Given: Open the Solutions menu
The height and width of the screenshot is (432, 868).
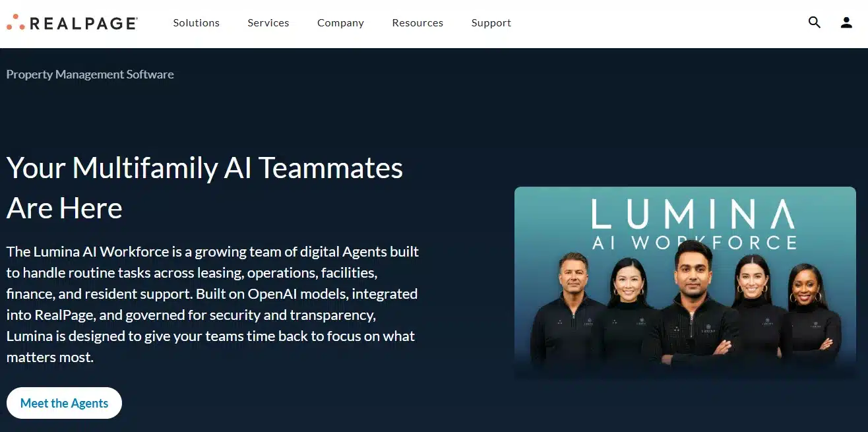Looking at the screenshot, I should tap(196, 22).
